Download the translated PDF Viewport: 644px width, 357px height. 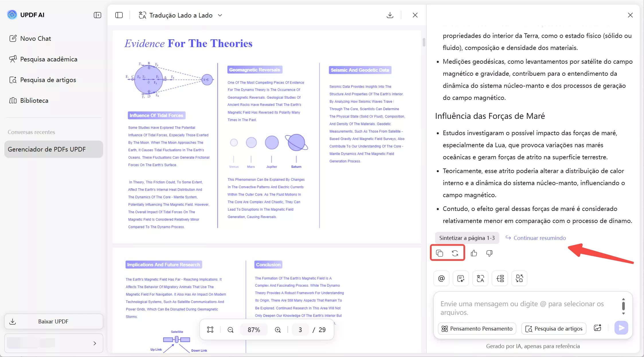click(x=390, y=15)
